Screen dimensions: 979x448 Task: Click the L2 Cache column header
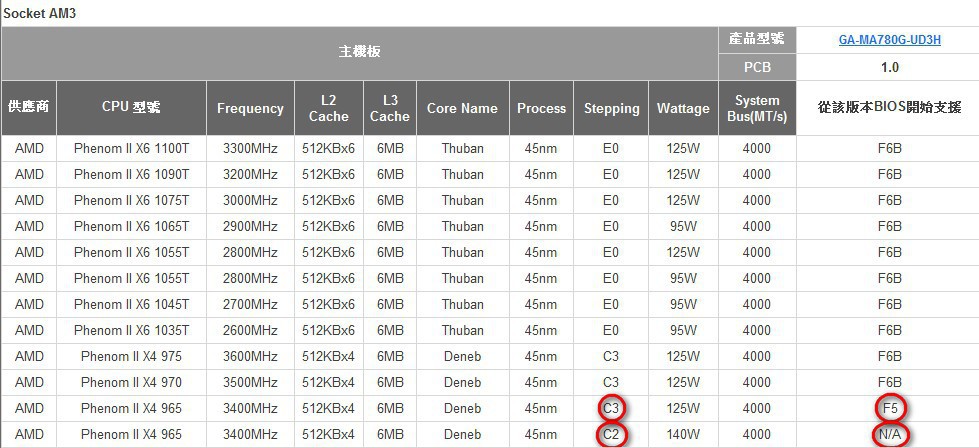tap(328, 108)
